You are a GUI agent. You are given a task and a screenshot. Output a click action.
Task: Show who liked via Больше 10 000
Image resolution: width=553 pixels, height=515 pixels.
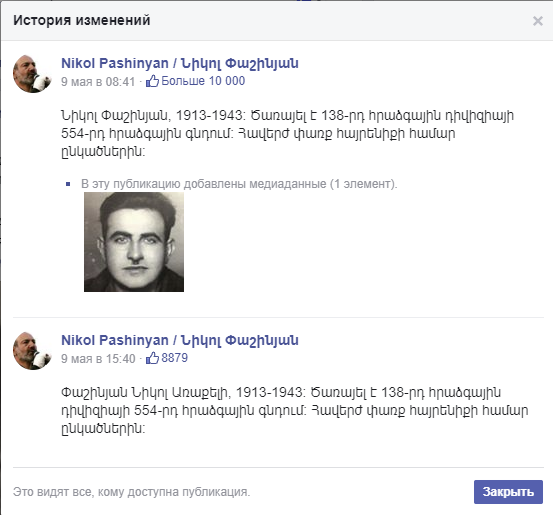pyautogui.click(x=203, y=81)
